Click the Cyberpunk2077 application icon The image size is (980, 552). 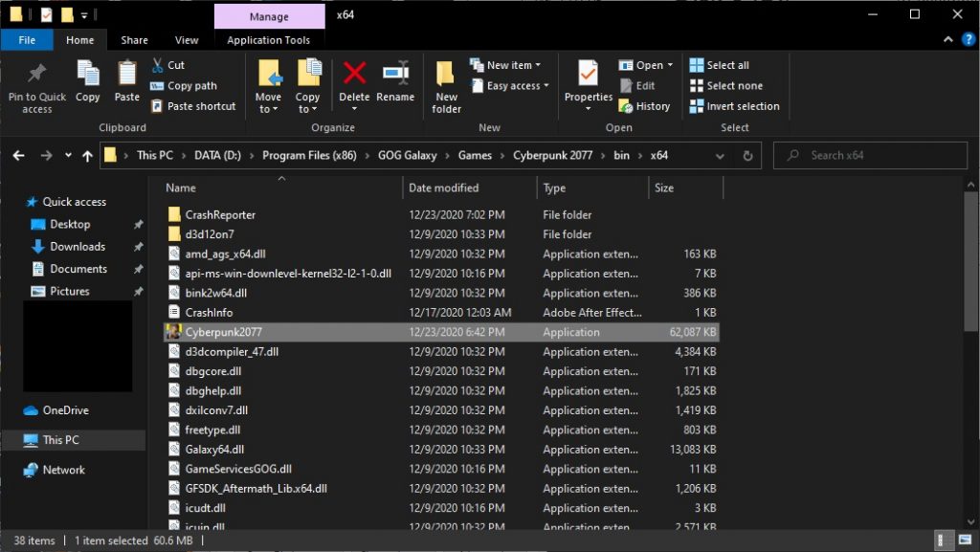pyautogui.click(x=174, y=332)
